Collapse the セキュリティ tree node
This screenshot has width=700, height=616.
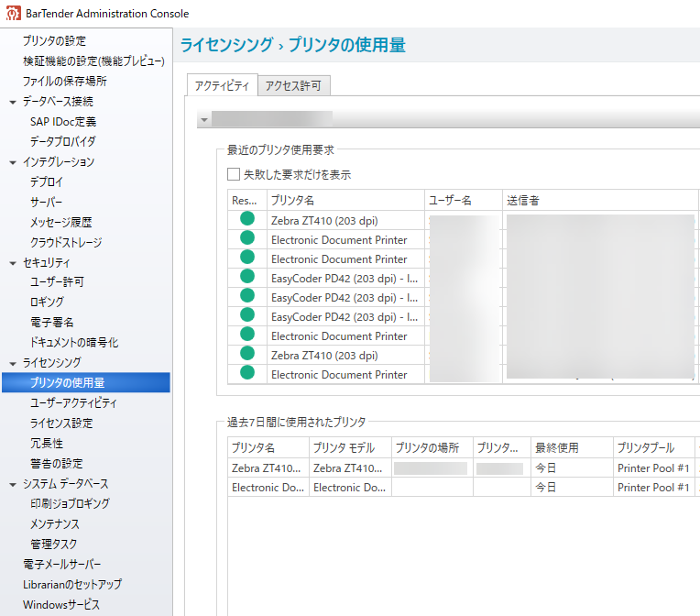point(13,264)
